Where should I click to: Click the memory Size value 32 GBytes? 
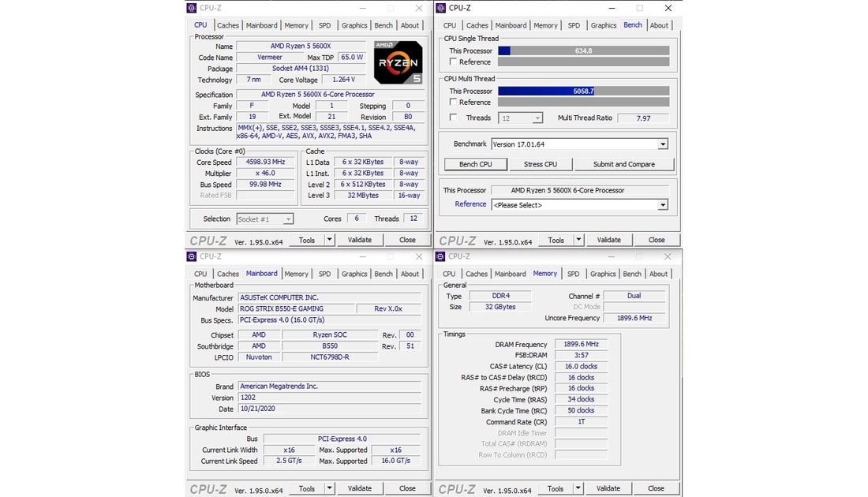[x=500, y=307]
